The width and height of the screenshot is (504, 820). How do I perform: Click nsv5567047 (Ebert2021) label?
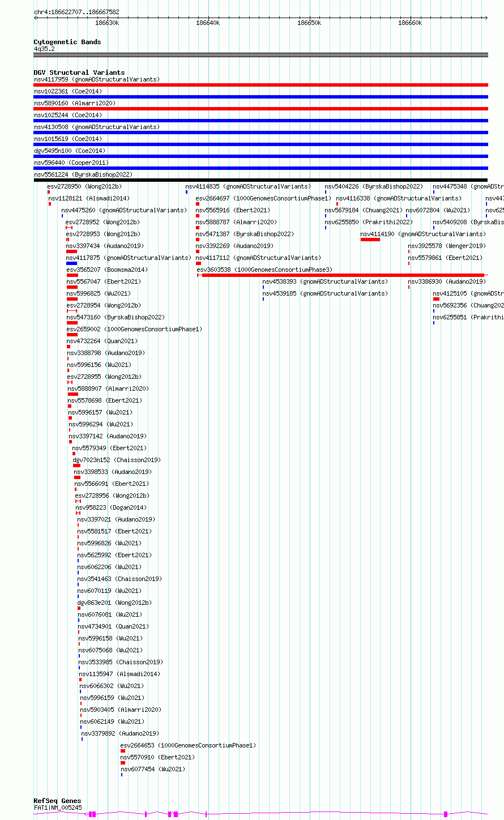tap(104, 281)
